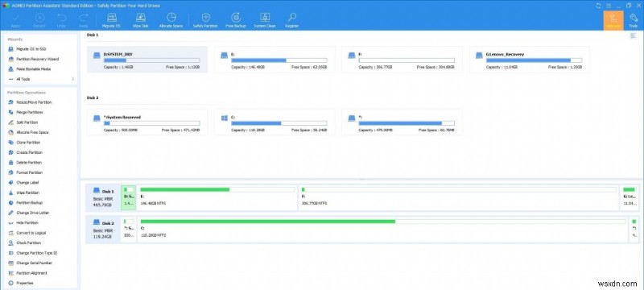Screen dimensions: 644x290
Task: Select the C: partition card
Action: tap(275, 122)
